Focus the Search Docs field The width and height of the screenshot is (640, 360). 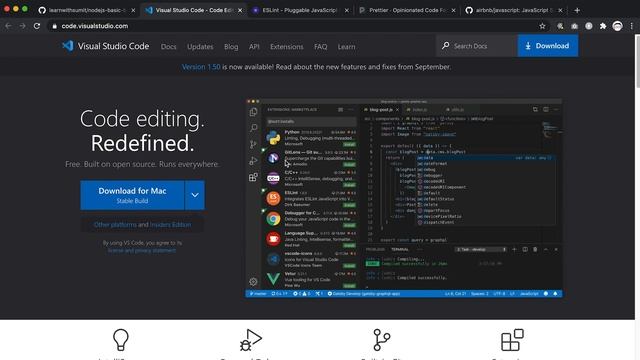click(x=477, y=46)
